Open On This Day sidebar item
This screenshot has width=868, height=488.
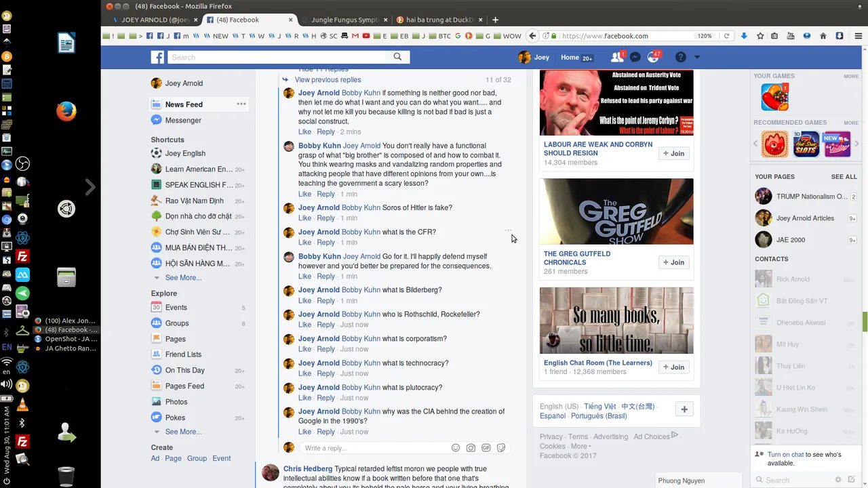click(x=184, y=371)
